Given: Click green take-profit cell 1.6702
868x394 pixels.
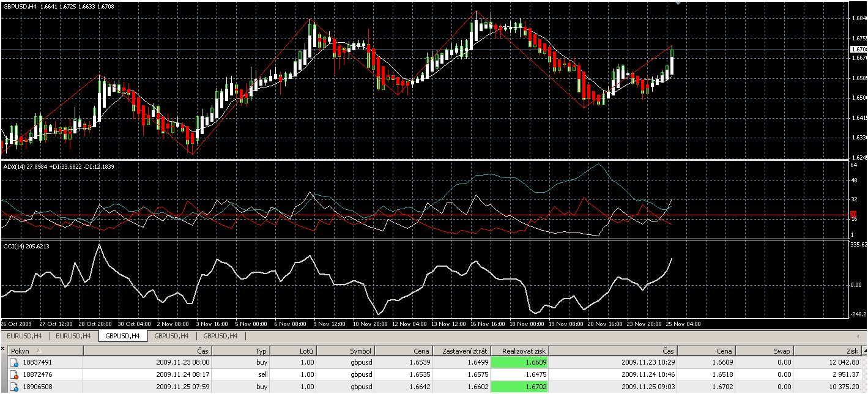Looking at the screenshot, I should 521,387.
